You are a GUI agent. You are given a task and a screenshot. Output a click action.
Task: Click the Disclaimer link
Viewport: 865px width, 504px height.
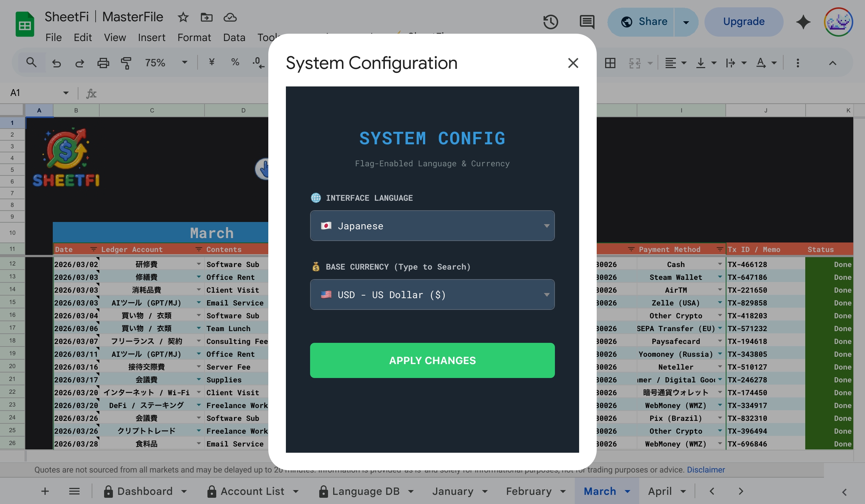pos(706,470)
